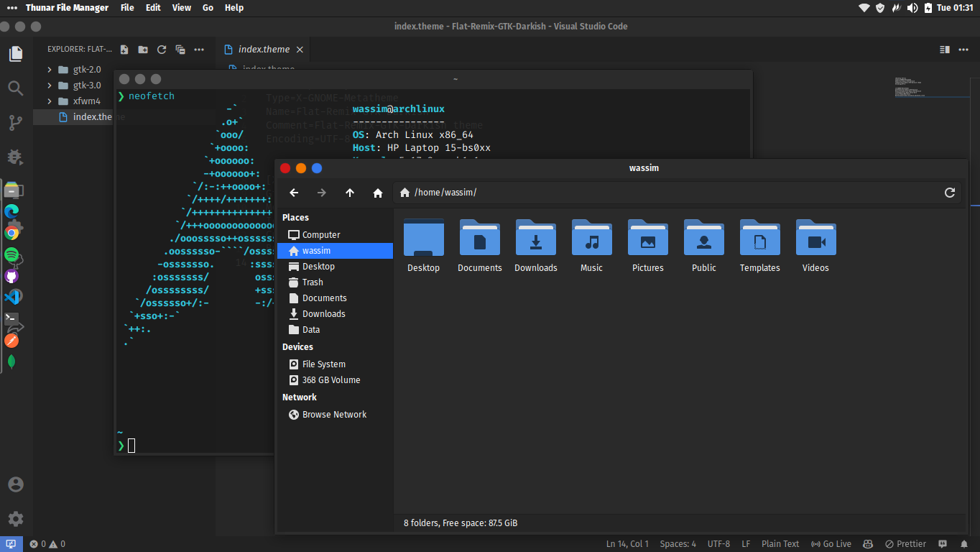The image size is (980, 552).
Task: Open the remote window indicator in status bar
Action: pyautogui.click(x=11, y=544)
